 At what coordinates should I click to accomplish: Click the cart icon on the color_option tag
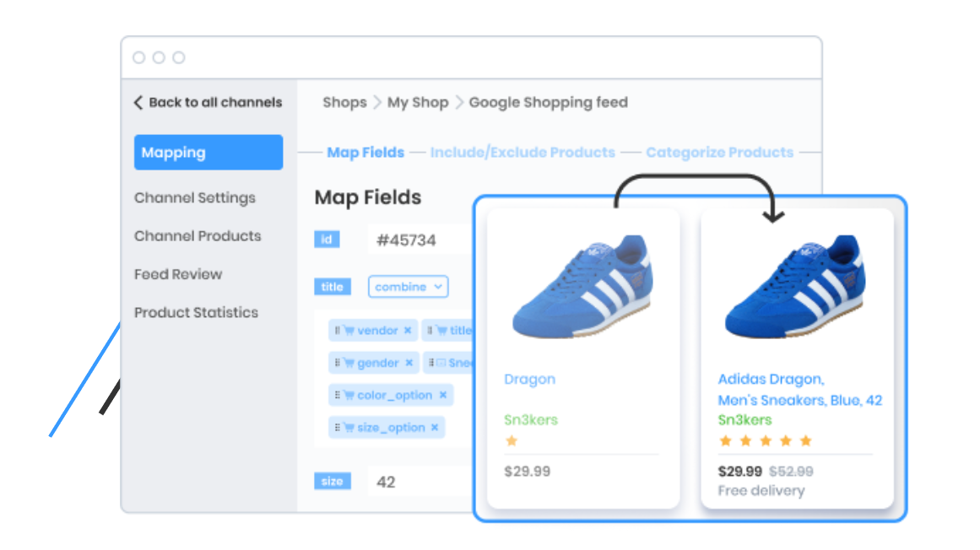coord(348,395)
